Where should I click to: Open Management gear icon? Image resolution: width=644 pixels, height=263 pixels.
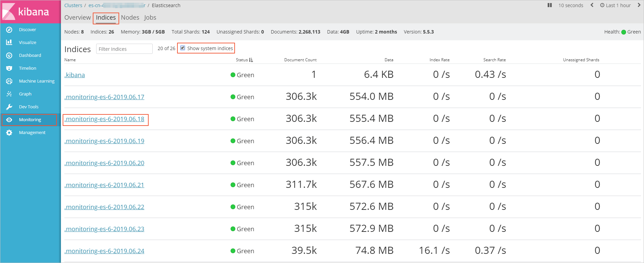[x=9, y=133]
